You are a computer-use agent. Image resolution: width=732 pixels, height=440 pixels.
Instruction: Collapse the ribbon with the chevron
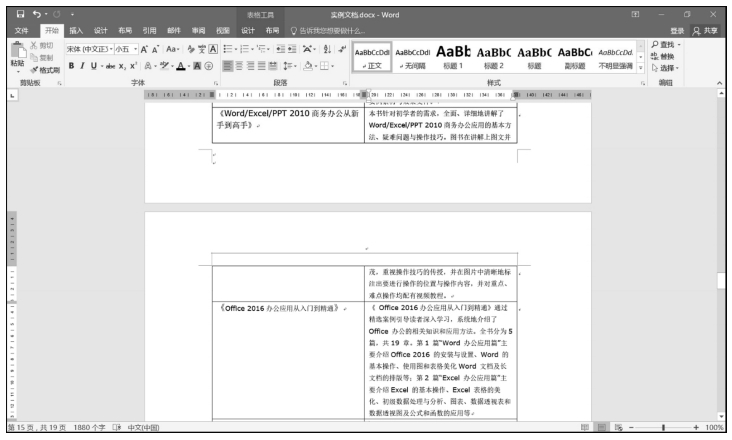click(719, 83)
